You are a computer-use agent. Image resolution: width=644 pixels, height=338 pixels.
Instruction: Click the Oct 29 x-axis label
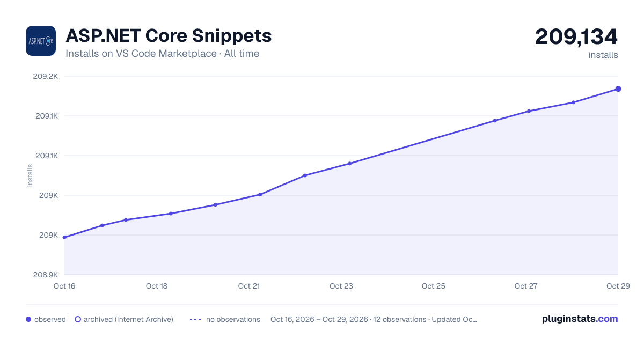(x=617, y=286)
